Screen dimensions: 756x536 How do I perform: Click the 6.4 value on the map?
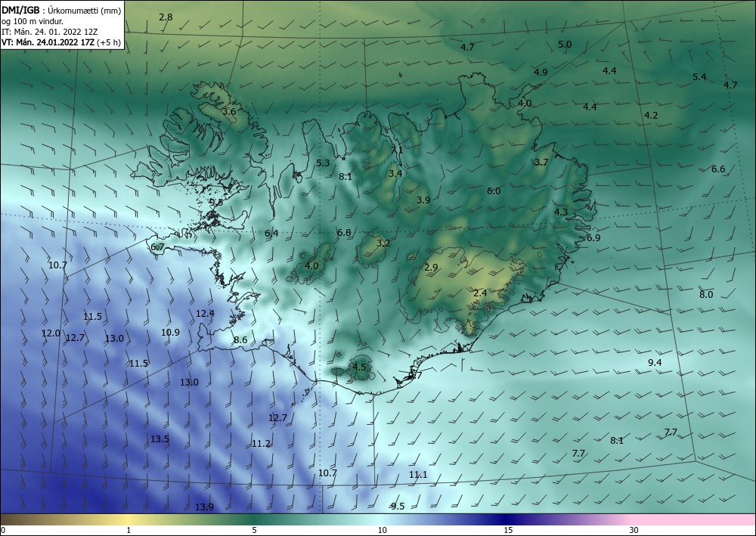[271, 234]
